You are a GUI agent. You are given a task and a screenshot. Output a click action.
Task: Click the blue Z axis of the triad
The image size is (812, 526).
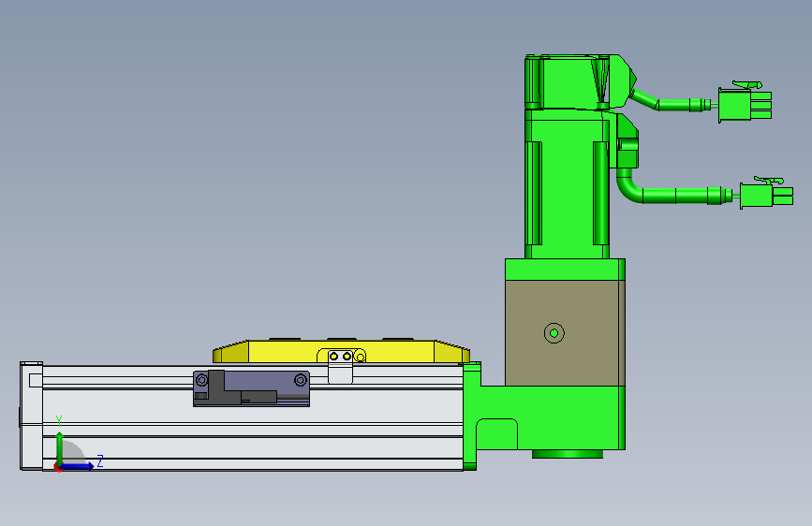(x=78, y=466)
